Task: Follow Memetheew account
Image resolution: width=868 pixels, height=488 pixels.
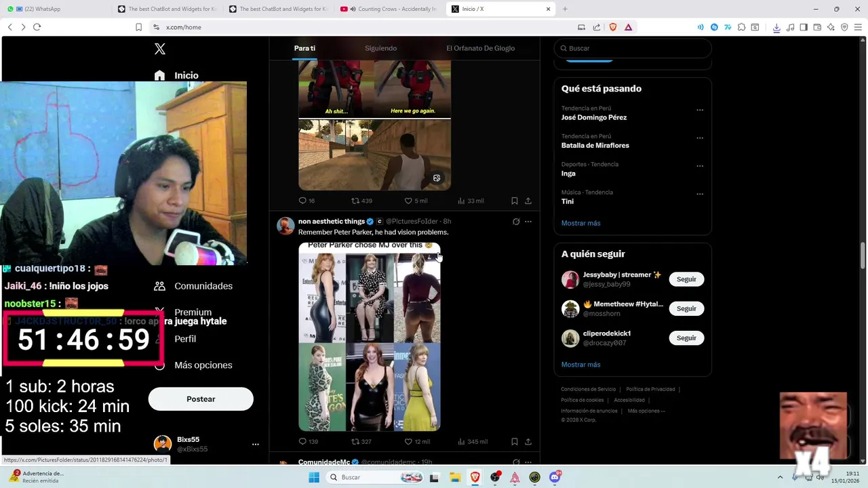Action: (x=686, y=308)
